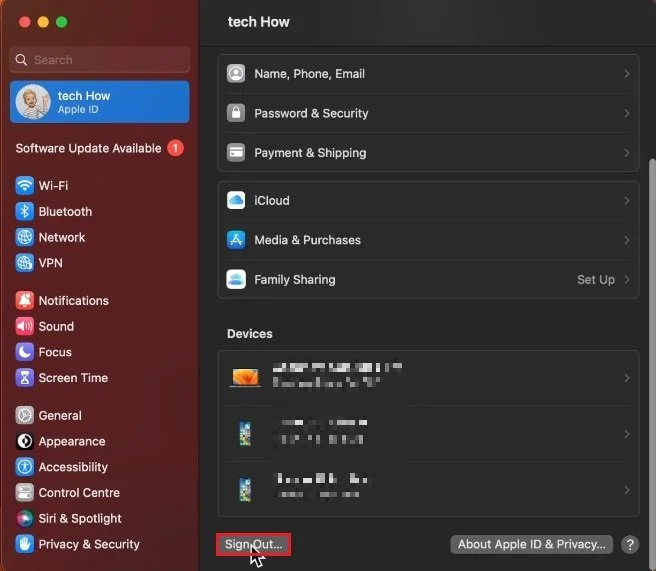The image size is (656, 571).
Task: Select Screen Time label in sidebar
Action: (x=73, y=378)
